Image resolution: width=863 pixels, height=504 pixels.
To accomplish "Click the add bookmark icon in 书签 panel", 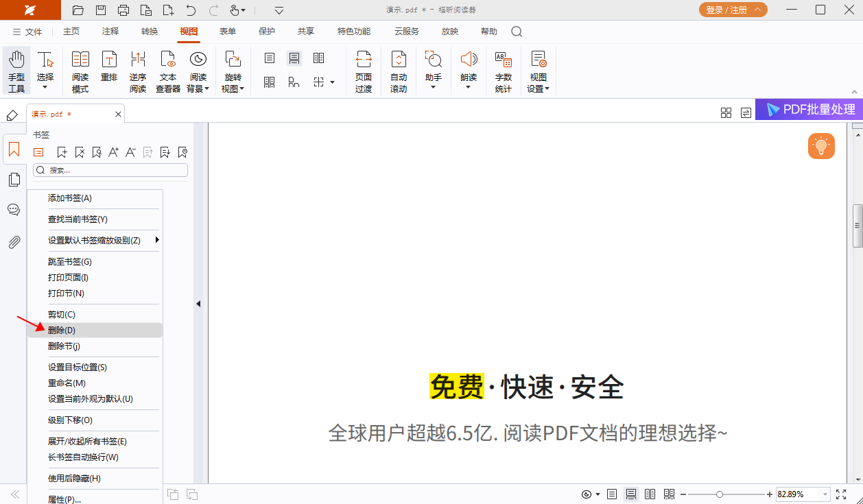I will coord(62,152).
